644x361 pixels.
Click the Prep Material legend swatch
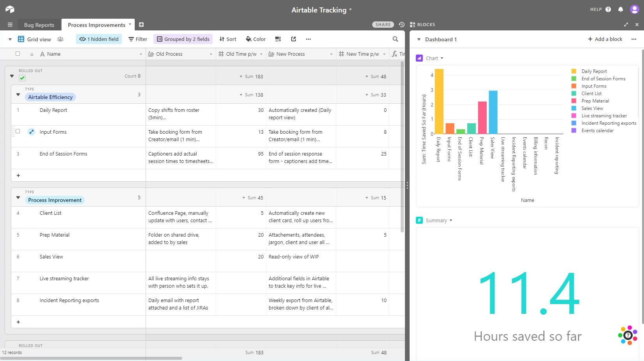click(x=574, y=101)
